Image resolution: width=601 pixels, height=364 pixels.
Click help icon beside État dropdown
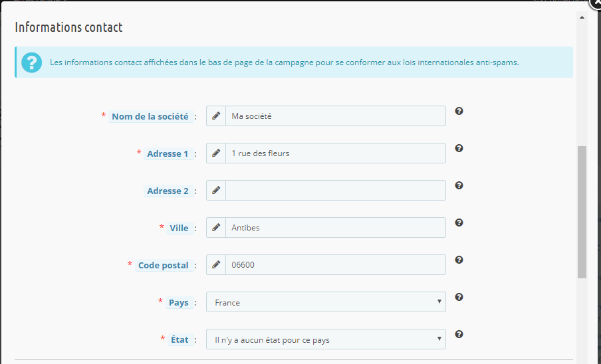pyautogui.click(x=459, y=334)
